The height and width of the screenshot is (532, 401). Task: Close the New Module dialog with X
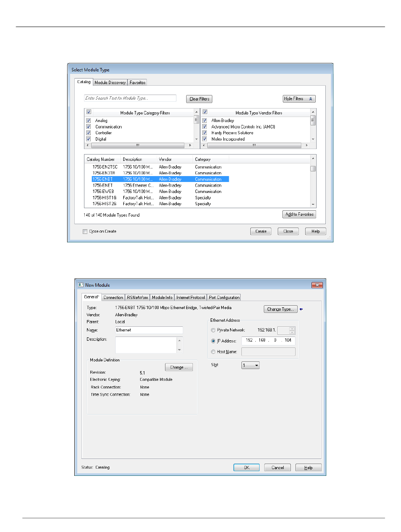[x=317, y=285]
